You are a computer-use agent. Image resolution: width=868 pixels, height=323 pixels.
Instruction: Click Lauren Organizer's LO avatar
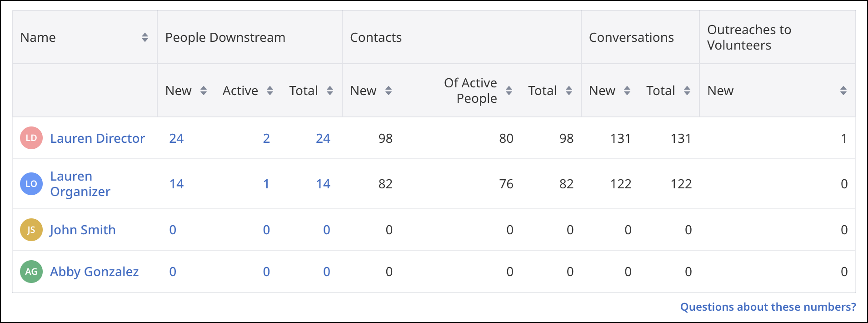pos(31,184)
